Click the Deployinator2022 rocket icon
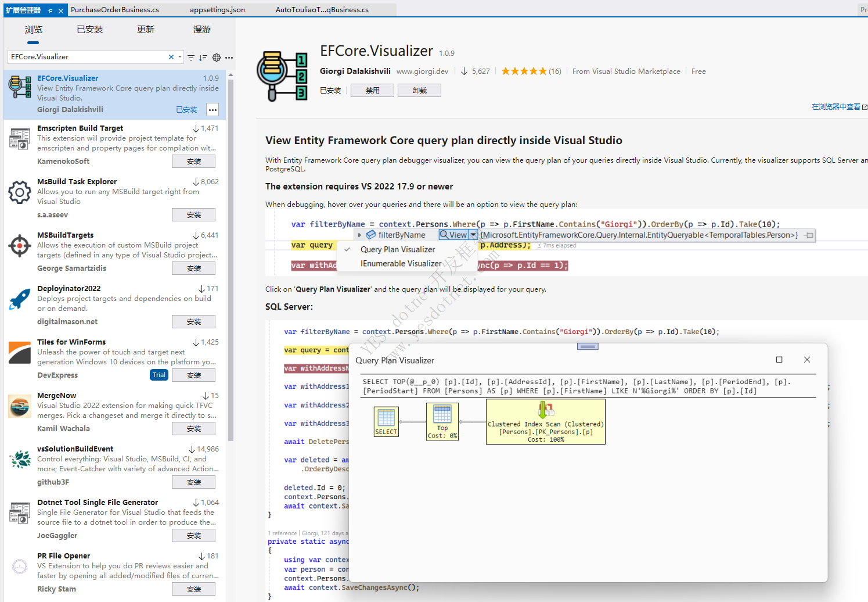This screenshot has width=868, height=602. click(20, 299)
